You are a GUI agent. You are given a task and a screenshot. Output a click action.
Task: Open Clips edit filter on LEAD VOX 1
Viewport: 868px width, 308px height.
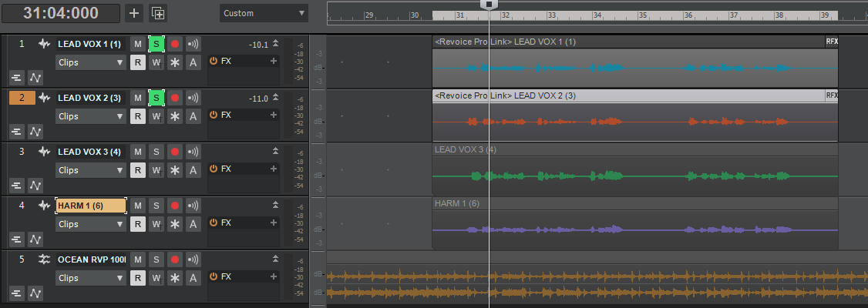click(x=91, y=62)
